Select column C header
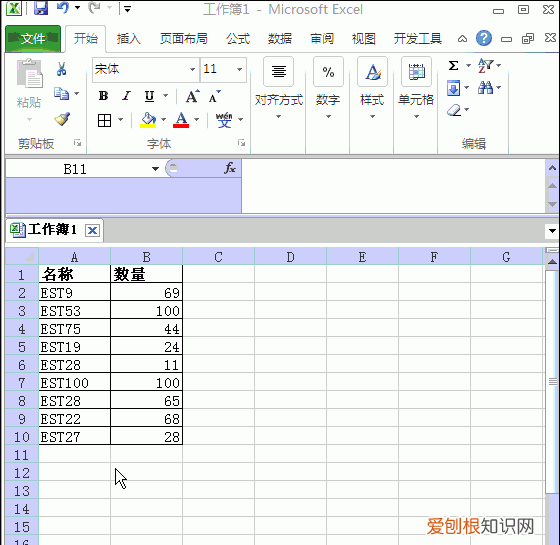The height and width of the screenshot is (545, 560). coord(218,256)
